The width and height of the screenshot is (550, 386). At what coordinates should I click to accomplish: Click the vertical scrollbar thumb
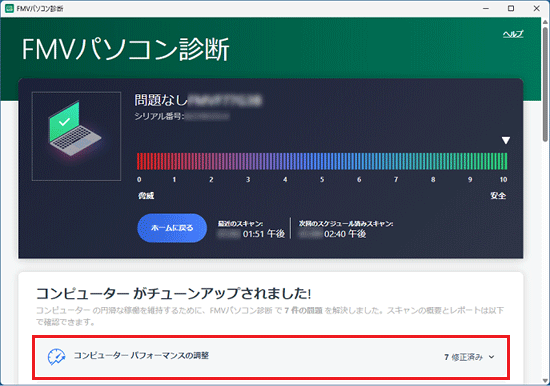[x=545, y=84]
